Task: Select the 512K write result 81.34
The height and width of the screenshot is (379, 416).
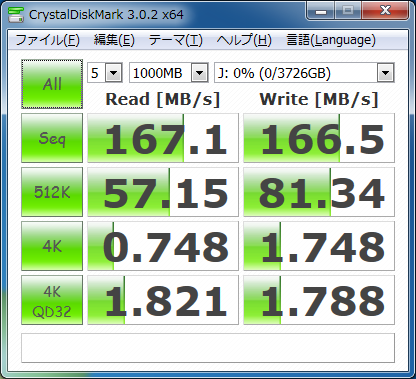Action: (x=319, y=192)
